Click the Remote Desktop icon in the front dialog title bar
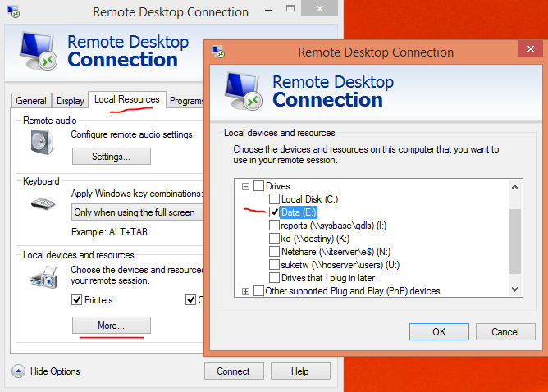The width and height of the screenshot is (548, 392). point(218,52)
